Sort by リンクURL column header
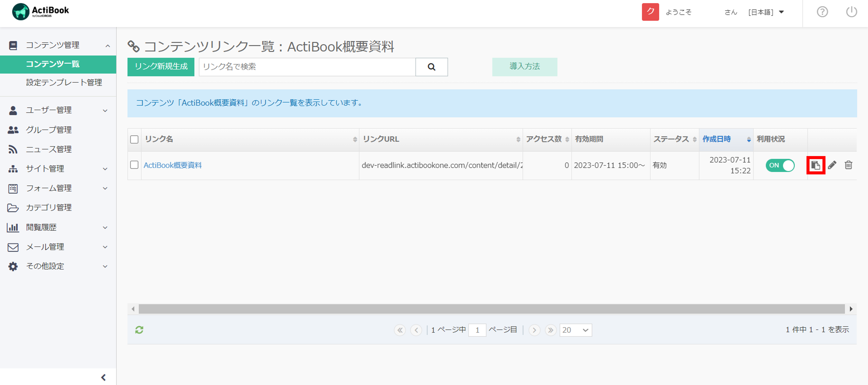The height and width of the screenshot is (385, 868). (x=441, y=139)
